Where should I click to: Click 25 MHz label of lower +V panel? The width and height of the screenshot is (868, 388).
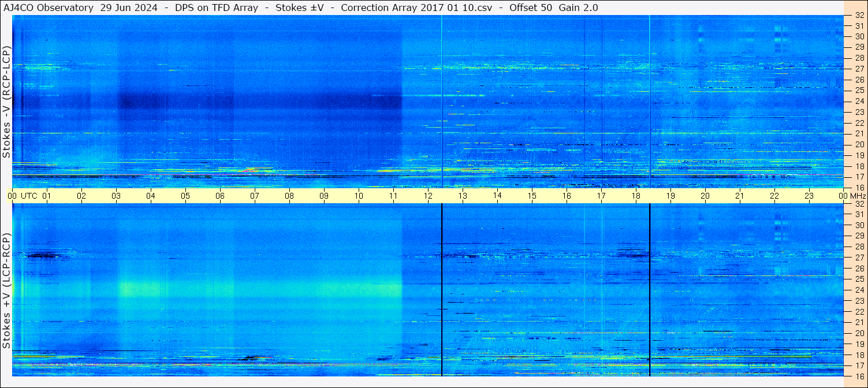859,279
